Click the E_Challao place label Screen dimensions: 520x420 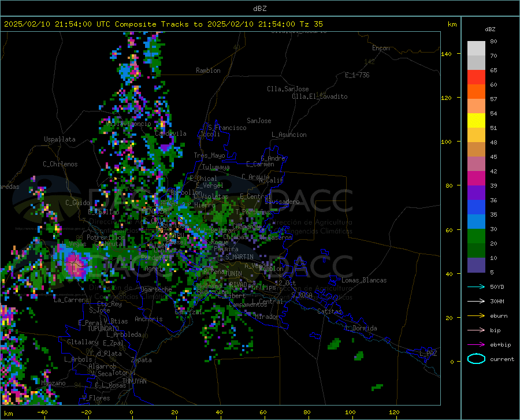[104, 212]
